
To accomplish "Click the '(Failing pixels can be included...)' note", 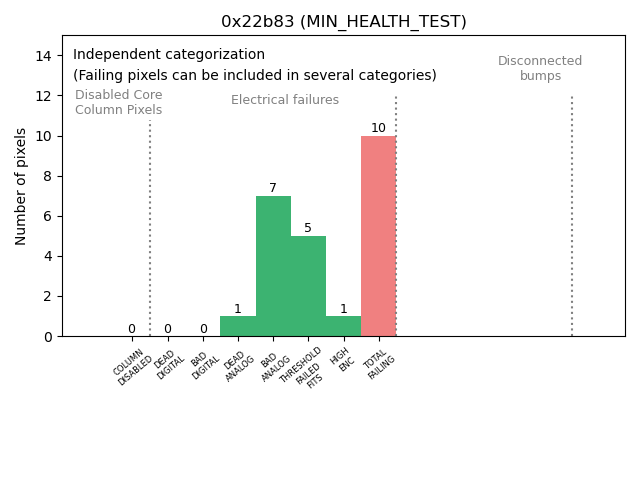I will pos(255,75).
